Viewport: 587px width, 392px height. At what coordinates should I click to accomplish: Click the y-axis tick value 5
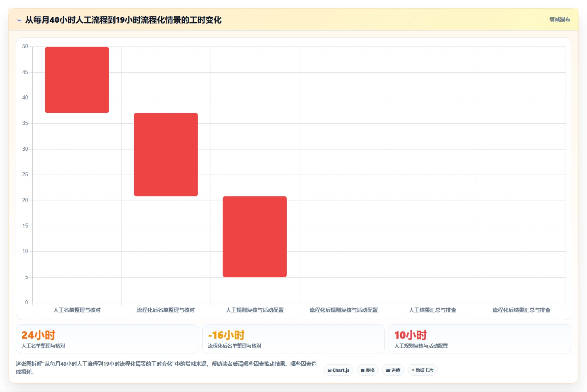coord(27,277)
